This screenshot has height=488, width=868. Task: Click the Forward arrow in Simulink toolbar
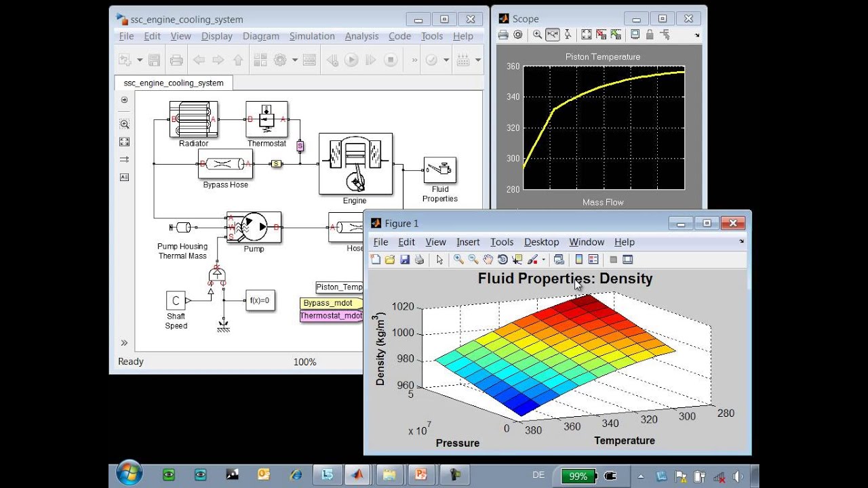(x=218, y=60)
